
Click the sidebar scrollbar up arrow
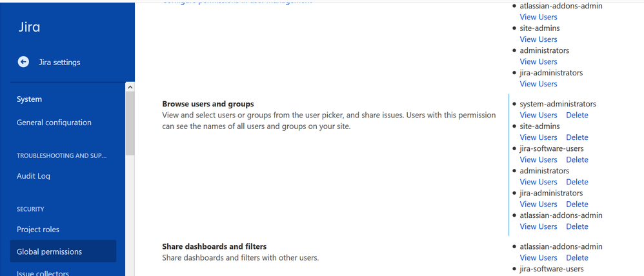coord(130,87)
